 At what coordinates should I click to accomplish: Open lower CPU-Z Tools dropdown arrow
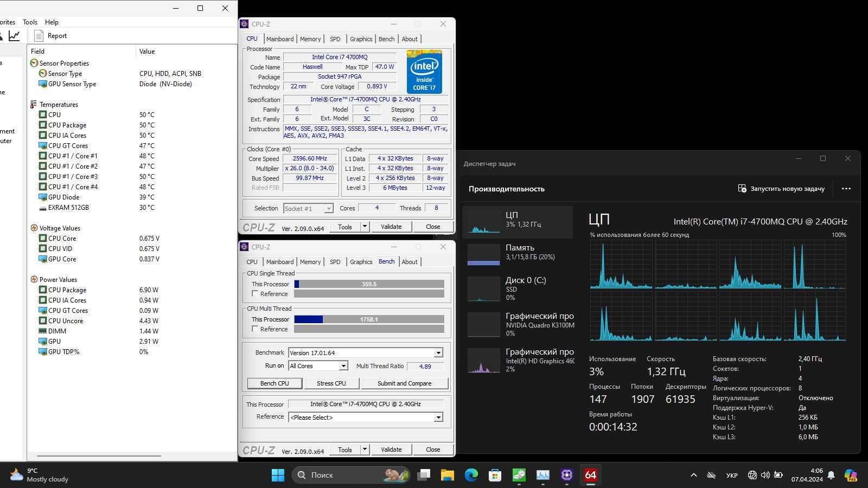click(x=365, y=450)
